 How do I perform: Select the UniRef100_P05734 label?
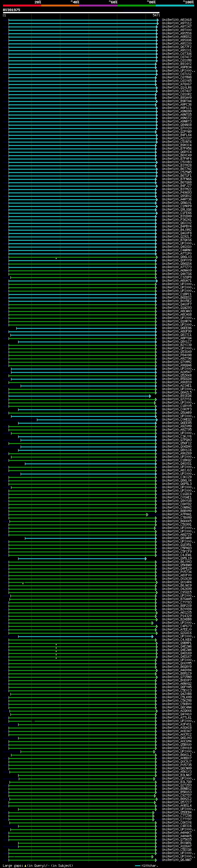coord(177,572)
